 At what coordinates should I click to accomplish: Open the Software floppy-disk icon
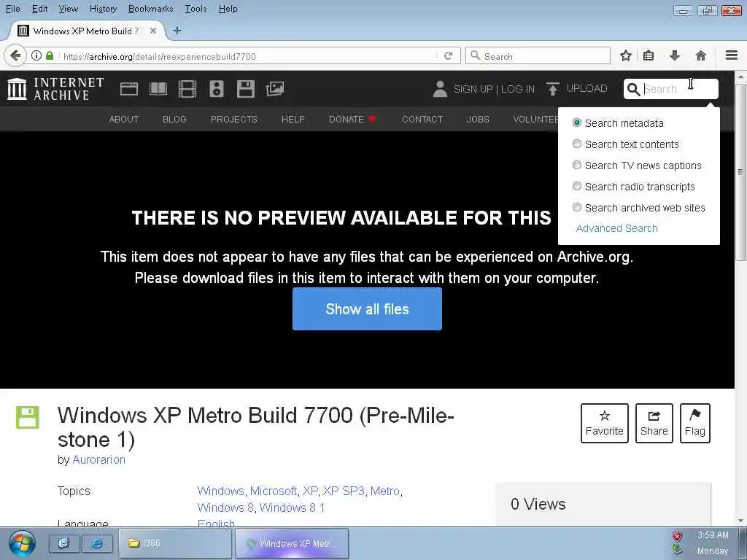click(246, 89)
